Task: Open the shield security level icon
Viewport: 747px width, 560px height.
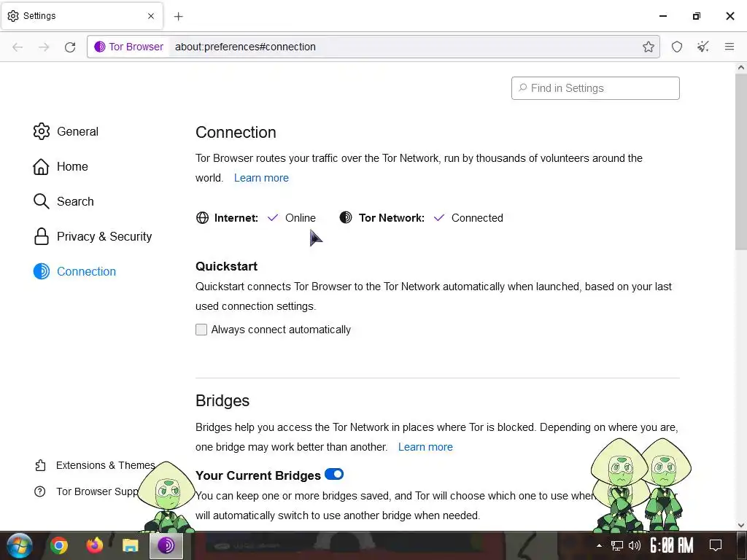Action: pyautogui.click(x=677, y=47)
